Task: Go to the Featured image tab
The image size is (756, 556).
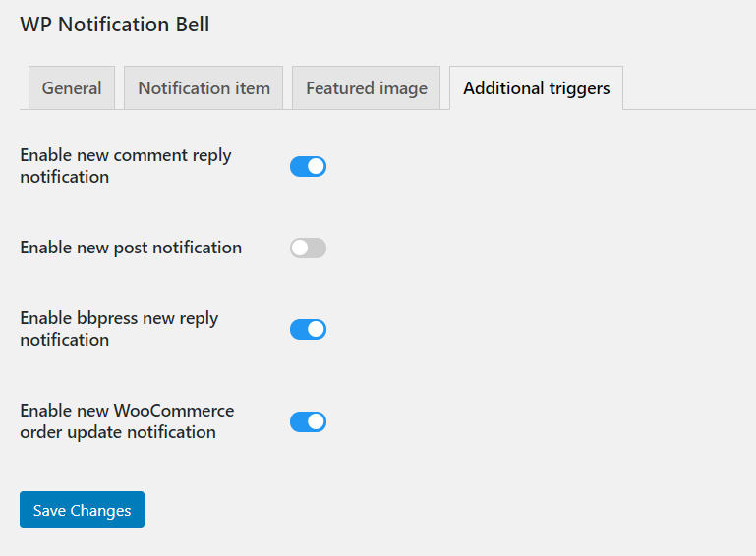Action: [x=367, y=88]
